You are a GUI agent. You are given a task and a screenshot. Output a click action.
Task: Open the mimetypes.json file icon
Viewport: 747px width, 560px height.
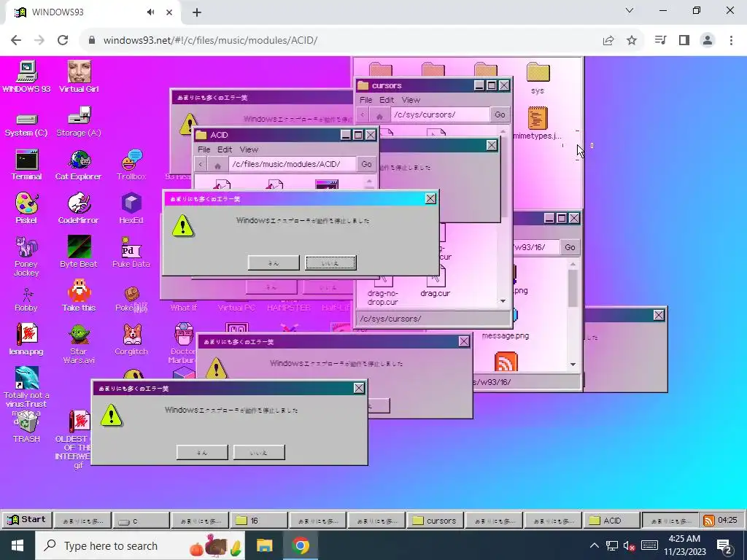[x=538, y=123]
